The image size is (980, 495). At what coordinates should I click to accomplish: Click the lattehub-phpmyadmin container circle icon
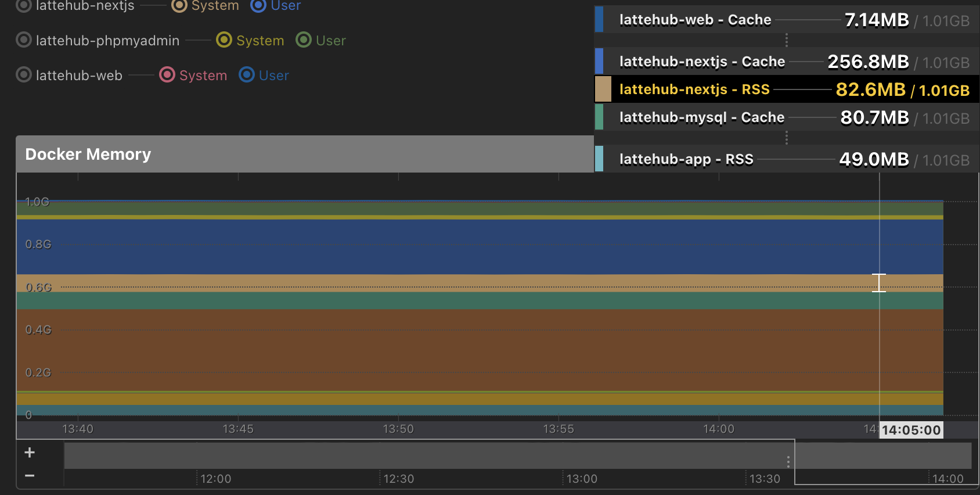tap(24, 40)
